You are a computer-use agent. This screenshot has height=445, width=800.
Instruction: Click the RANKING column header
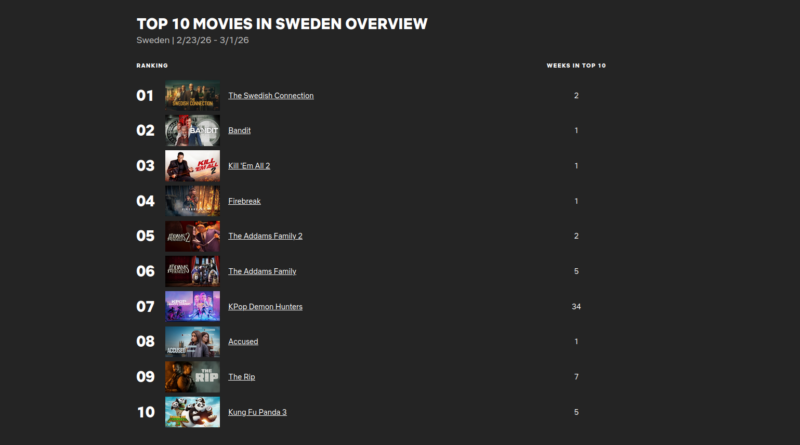[152, 65]
